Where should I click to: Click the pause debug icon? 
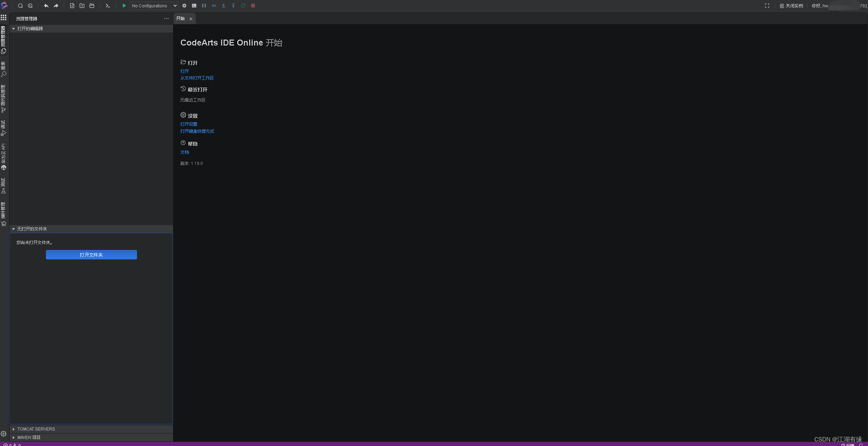[x=204, y=6]
